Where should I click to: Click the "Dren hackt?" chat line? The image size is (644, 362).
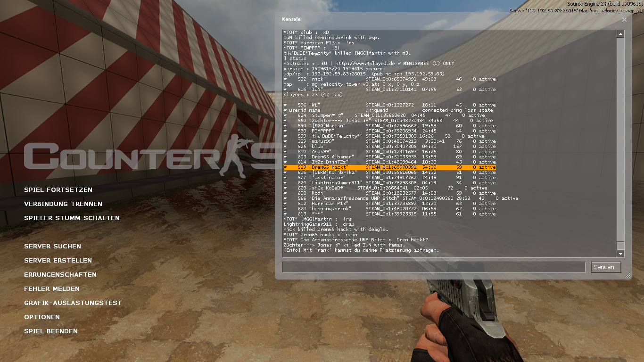pos(355,240)
